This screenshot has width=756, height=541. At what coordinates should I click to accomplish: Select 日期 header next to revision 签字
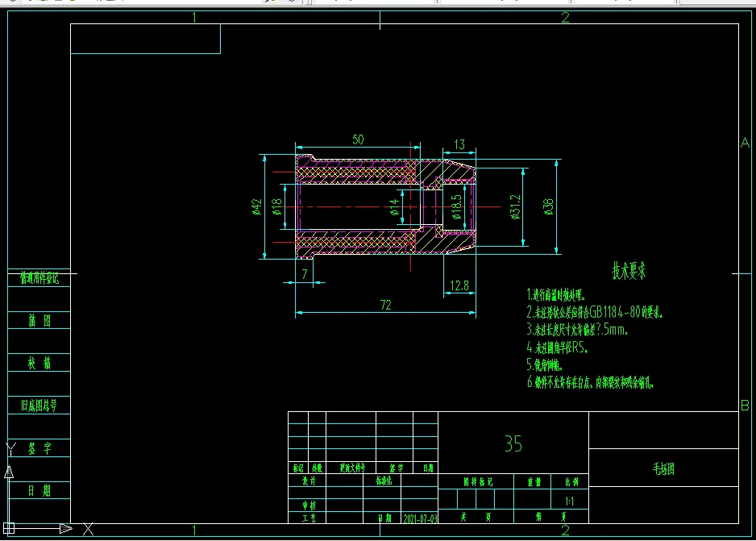point(428,468)
